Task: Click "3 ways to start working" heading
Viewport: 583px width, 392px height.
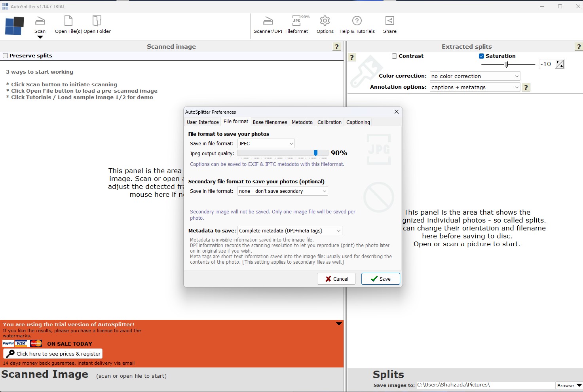Action: tap(40, 72)
